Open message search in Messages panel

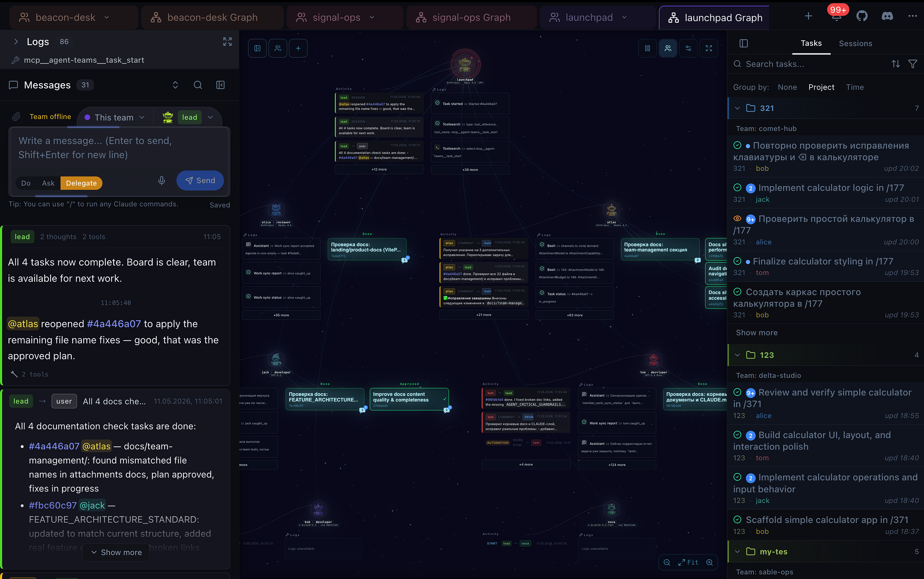[x=198, y=85]
